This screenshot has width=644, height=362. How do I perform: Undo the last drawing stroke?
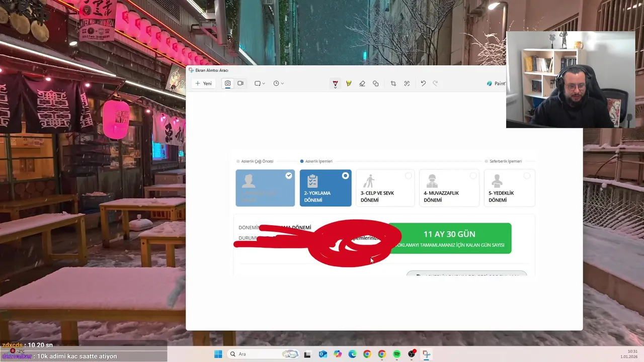(423, 83)
